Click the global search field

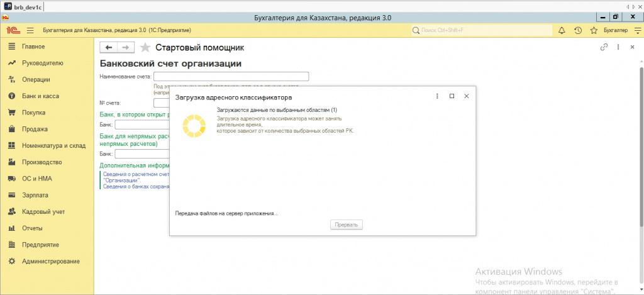(482, 30)
